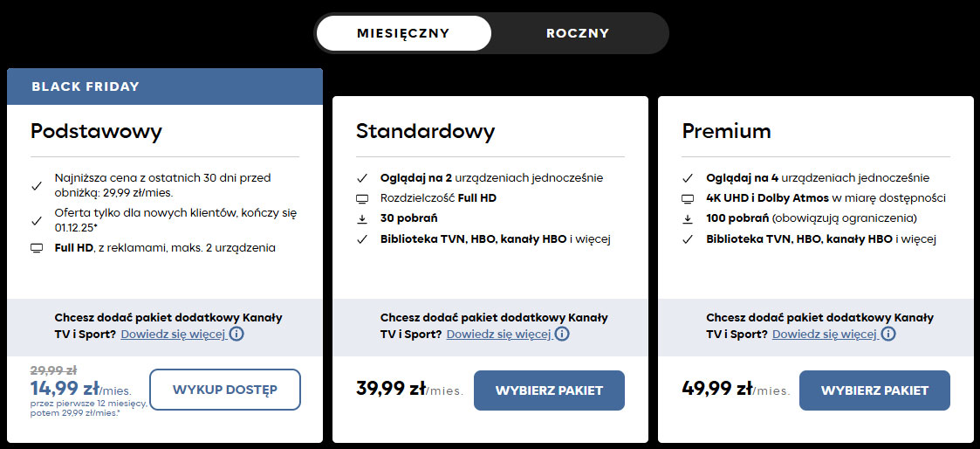Switch to the Roczny billing option
This screenshot has height=449, width=980.
[x=578, y=33]
